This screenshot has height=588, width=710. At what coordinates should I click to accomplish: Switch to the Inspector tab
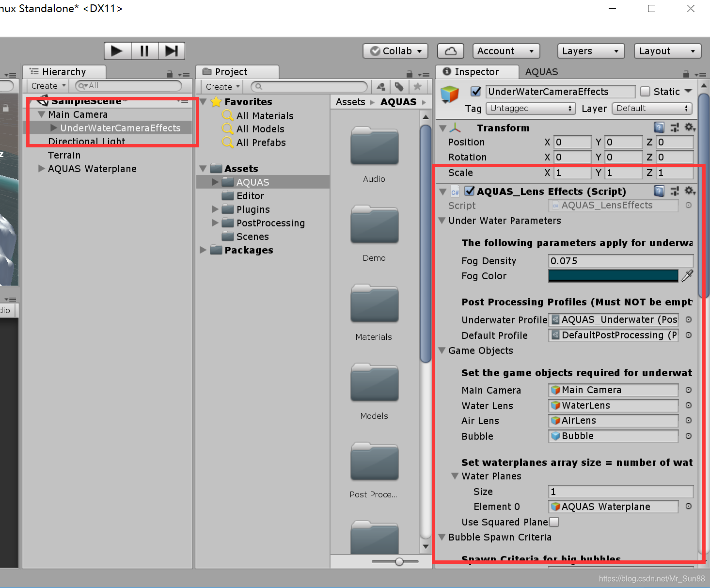[477, 72]
